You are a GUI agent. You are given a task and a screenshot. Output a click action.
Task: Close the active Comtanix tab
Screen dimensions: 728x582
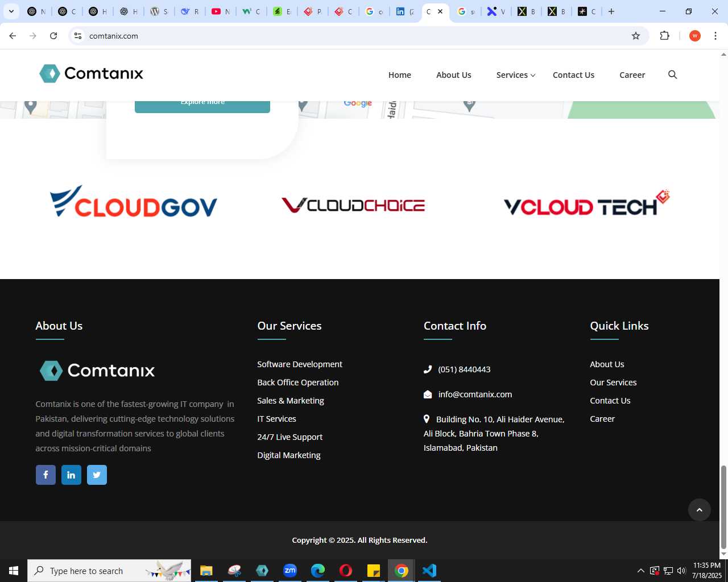coord(440,11)
